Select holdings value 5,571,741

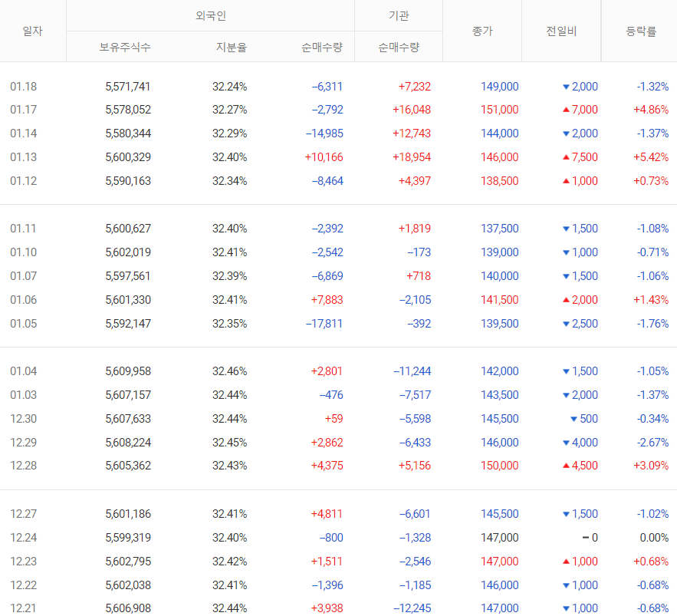coord(128,87)
